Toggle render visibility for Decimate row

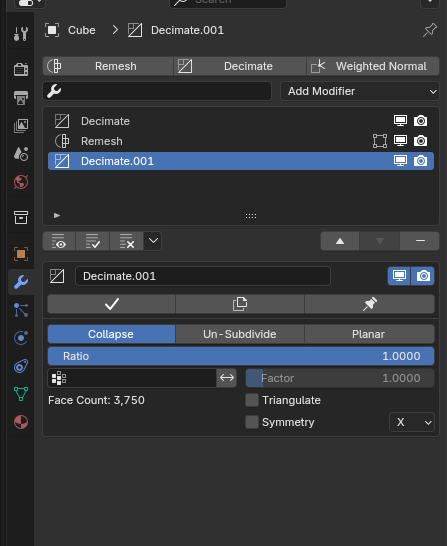click(x=421, y=121)
